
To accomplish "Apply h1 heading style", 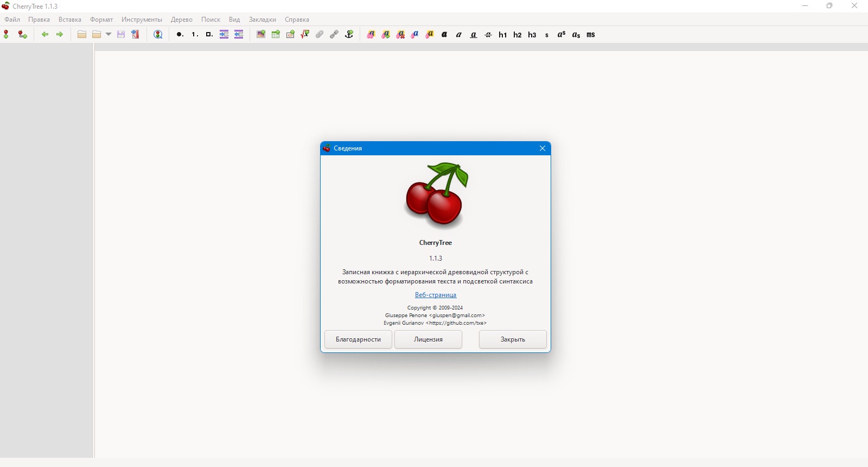I will coord(503,34).
